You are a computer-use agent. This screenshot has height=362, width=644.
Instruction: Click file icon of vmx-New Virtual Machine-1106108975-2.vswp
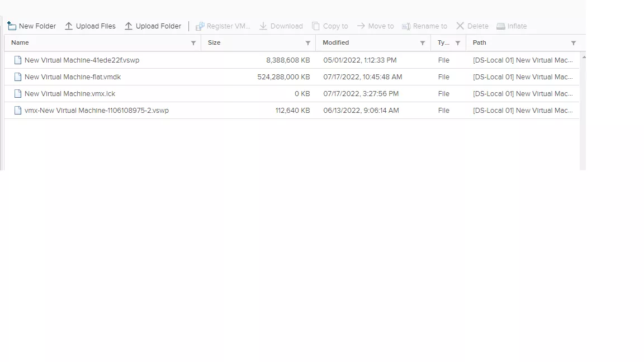[x=18, y=111]
